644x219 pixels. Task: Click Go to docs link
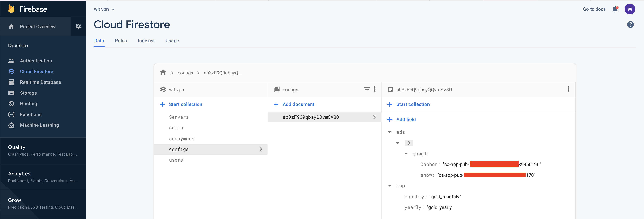[594, 9]
